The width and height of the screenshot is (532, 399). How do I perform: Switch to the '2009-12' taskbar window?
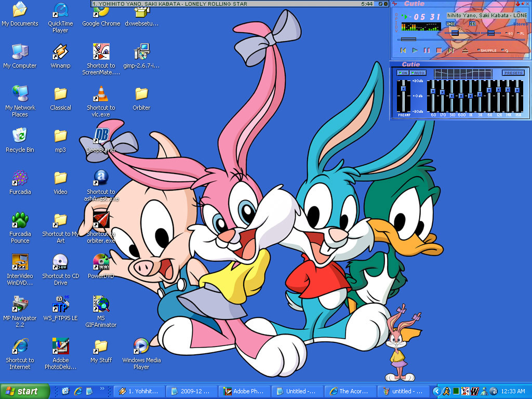click(x=193, y=391)
